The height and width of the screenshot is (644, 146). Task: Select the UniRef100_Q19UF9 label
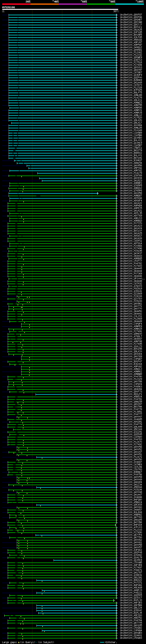pyautogui.click(x=131, y=75)
